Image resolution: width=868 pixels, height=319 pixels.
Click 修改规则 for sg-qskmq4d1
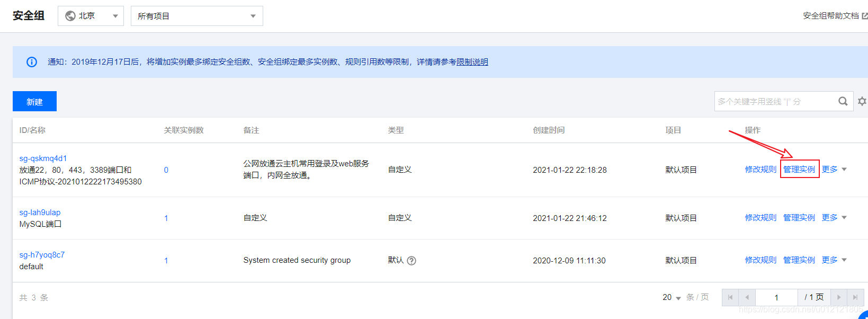click(x=760, y=169)
